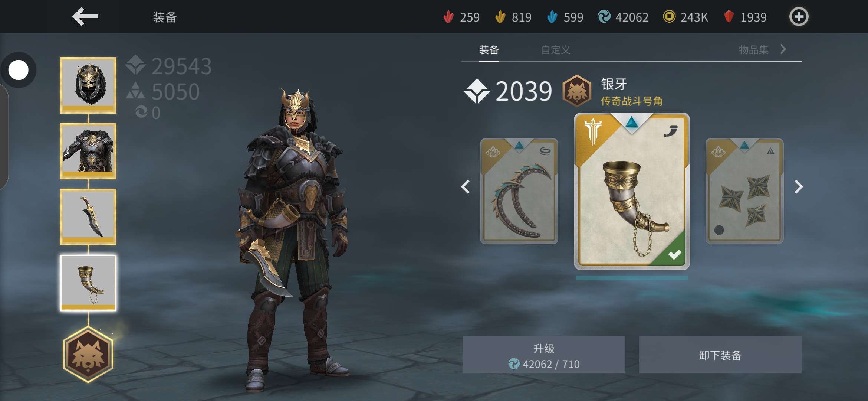
Task: Tap the wolf set icon beside 银牙
Action: click(x=576, y=91)
